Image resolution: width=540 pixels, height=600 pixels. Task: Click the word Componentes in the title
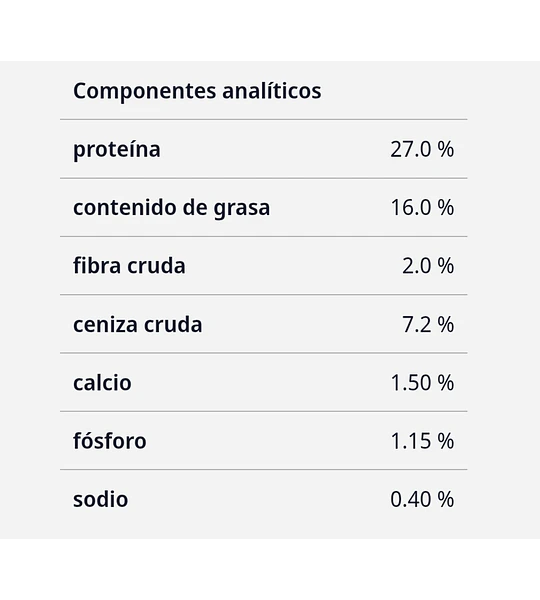(145, 92)
